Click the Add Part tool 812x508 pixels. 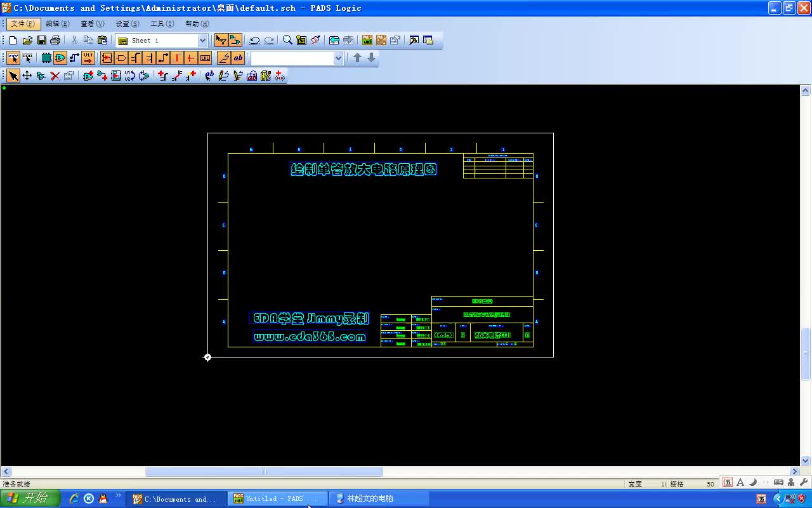coord(88,76)
